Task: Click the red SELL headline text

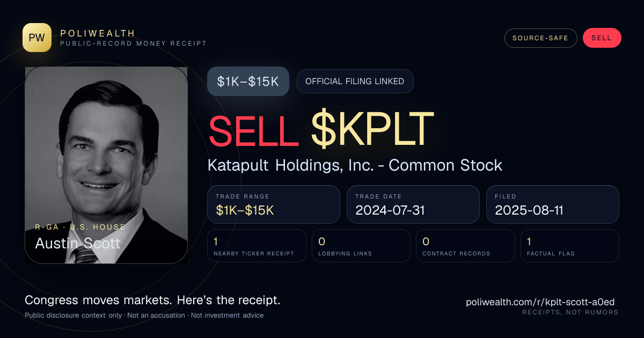Action: [253, 129]
